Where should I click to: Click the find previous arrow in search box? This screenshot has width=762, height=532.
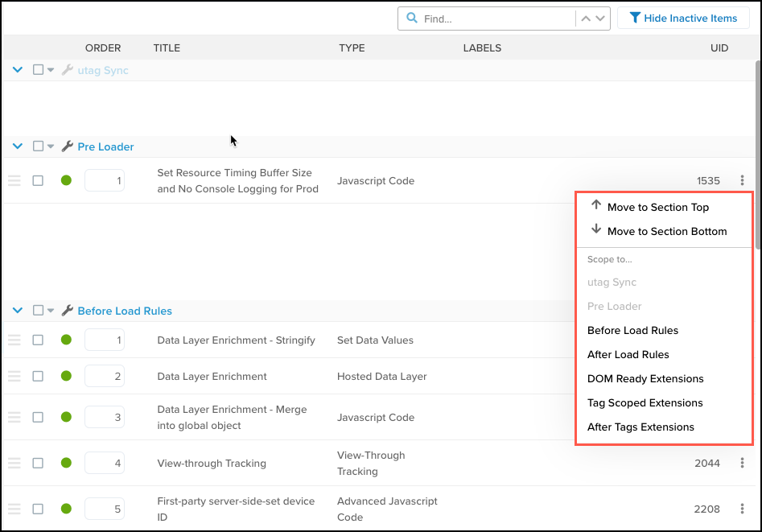point(586,19)
